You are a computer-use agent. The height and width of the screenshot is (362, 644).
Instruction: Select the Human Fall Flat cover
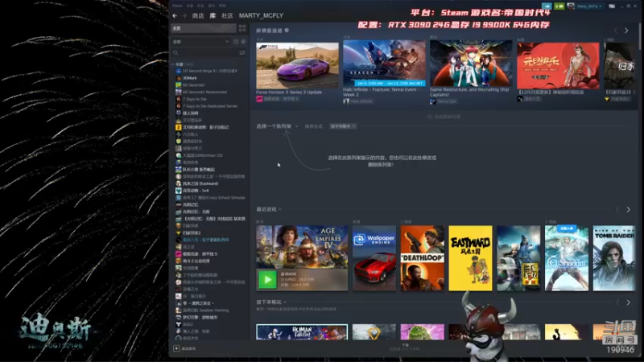tap(302, 332)
